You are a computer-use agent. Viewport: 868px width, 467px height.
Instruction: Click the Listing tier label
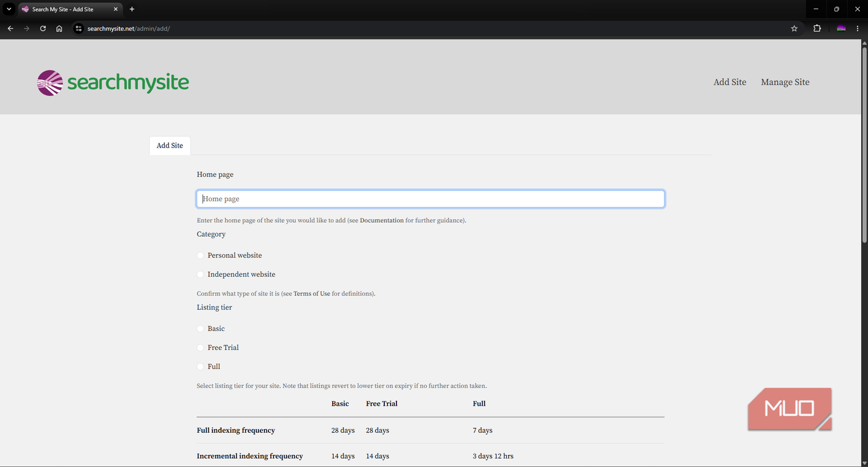(x=214, y=308)
